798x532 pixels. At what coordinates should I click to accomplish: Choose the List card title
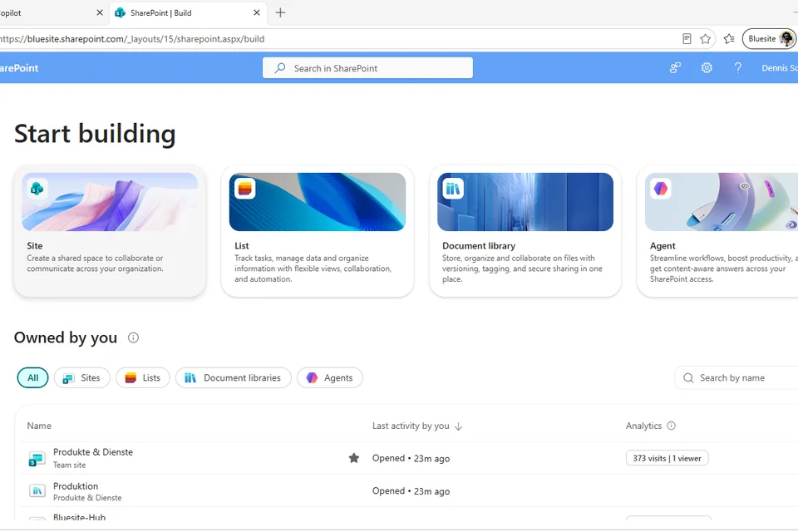pyautogui.click(x=242, y=246)
